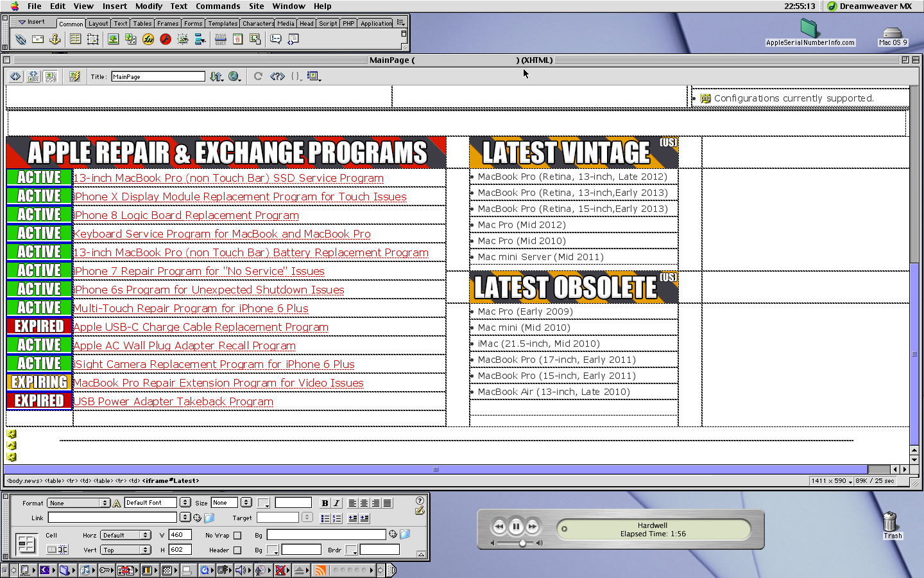Enable the Header checkbox
This screenshot has height=578, width=924.
(237, 550)
